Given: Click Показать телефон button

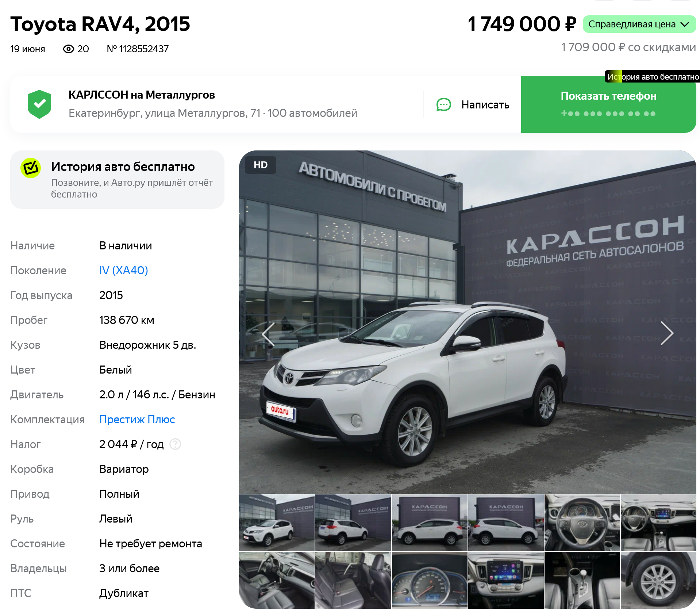Looking at the screenshot, I should coord(608,104).
